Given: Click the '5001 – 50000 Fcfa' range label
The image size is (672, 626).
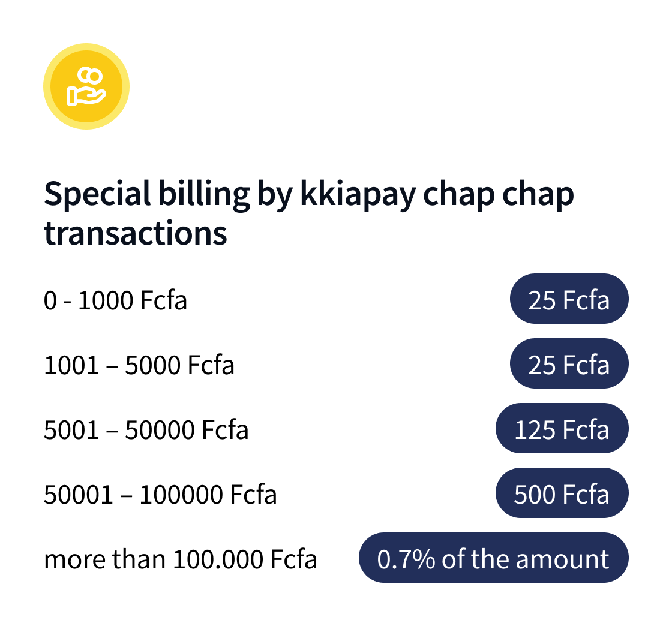Looking at the screenshot, I should point(146,429).
